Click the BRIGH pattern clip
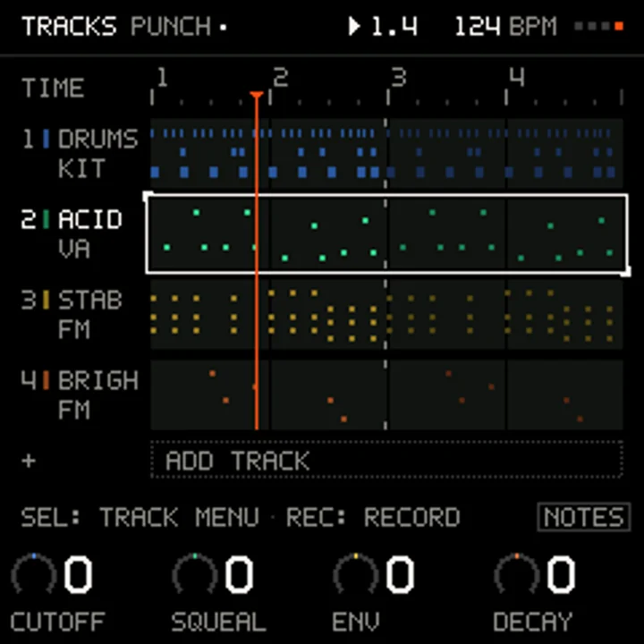644x644 pixels. click(x=386, y=395)
